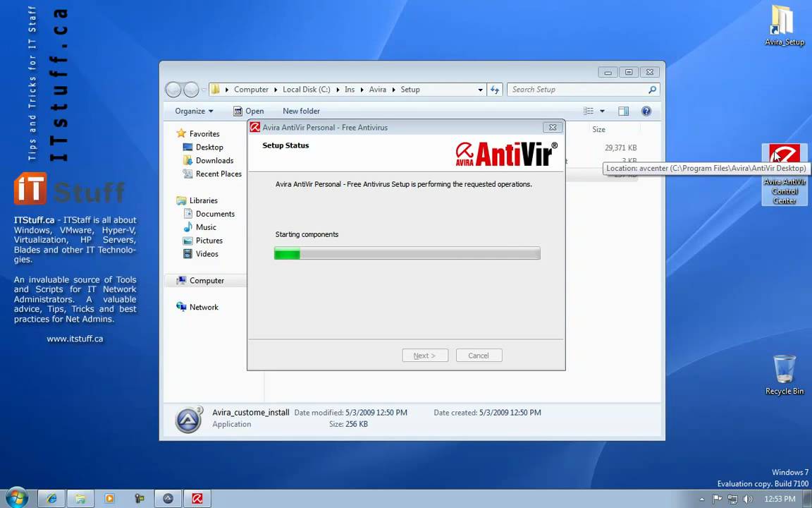Expand the arrow after Local Disk (C:)
812x508 pixels.
tap(338, 90)
